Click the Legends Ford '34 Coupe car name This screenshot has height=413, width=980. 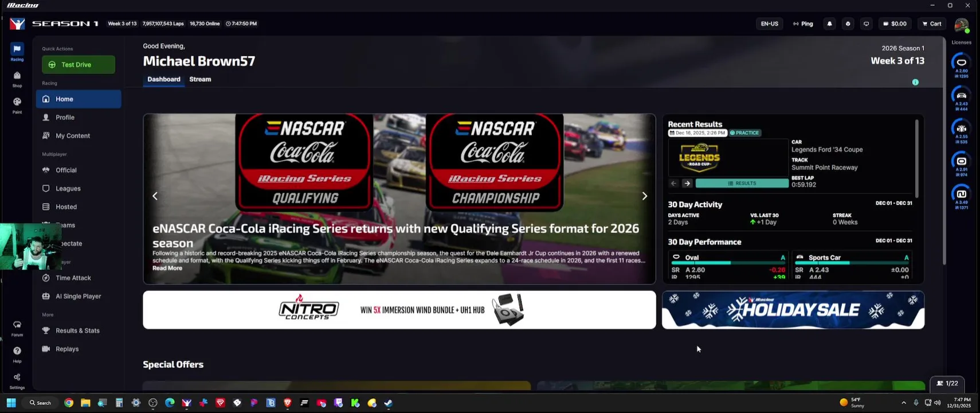[827, 150]
